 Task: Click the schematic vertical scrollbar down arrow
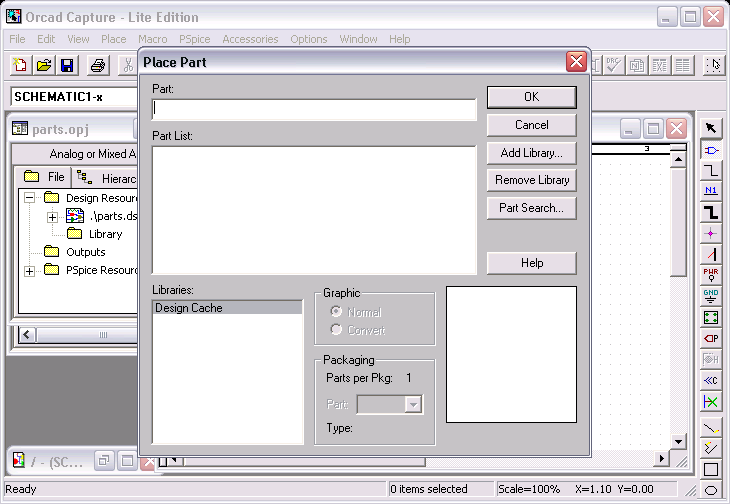click(678, 442)
